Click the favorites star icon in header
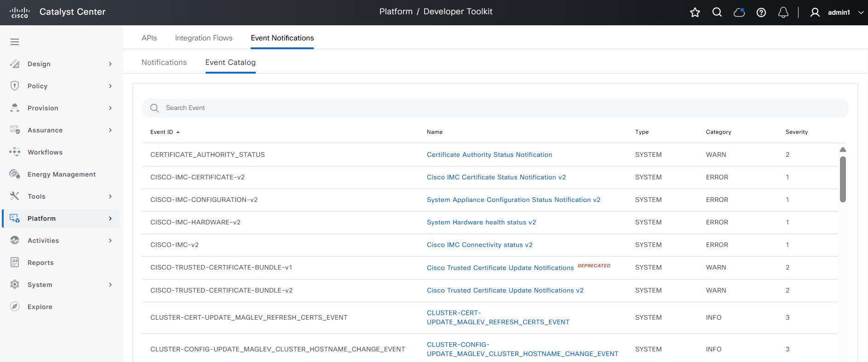The height and width of the screenshot is (362, 868). tap(695, 12)
